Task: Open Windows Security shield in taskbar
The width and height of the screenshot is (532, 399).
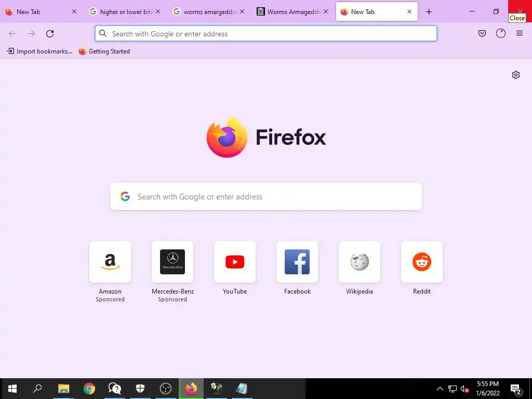Action: pyautogui.click(x=140, y=389)
